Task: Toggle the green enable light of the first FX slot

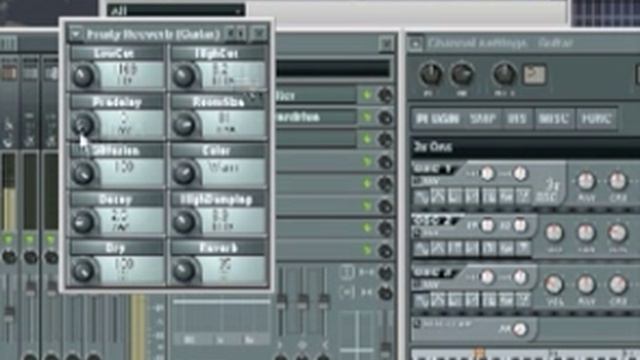Action: (x=367, y=96)
